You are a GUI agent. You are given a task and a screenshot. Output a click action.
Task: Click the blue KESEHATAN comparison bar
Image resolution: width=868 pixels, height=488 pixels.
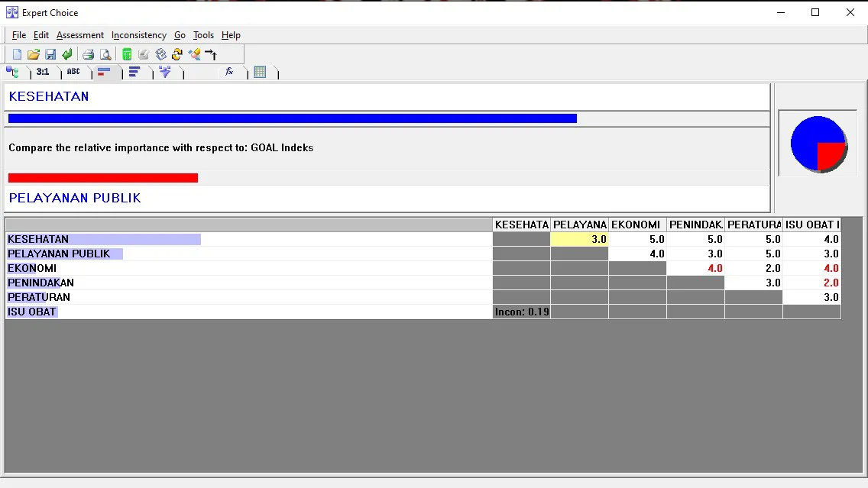click(x=292, y=118)
